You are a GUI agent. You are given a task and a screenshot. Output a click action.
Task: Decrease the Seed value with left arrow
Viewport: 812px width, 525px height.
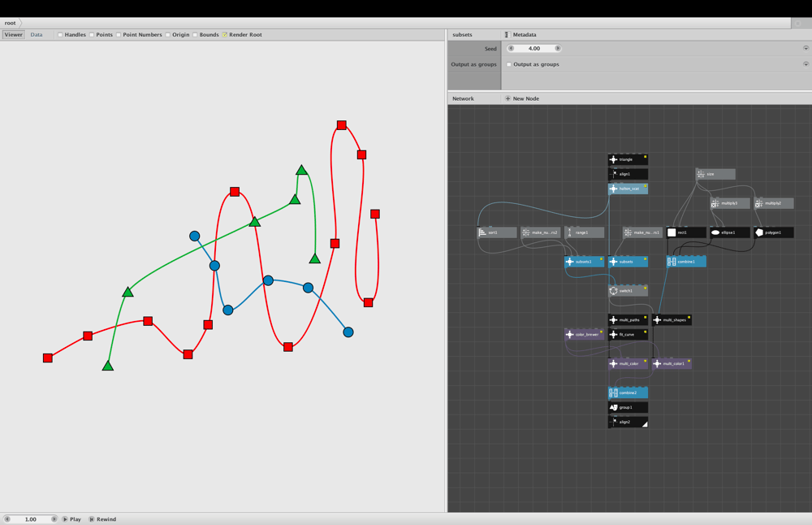511,48
